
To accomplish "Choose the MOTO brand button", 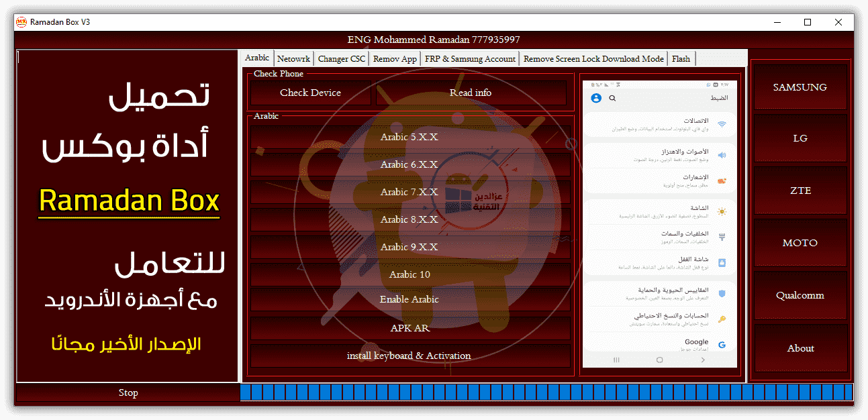I will point(800,243).
